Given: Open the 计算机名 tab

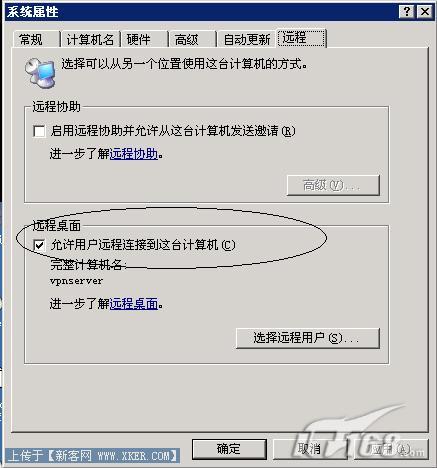Looking at the screenshot, I should (90, 39).
